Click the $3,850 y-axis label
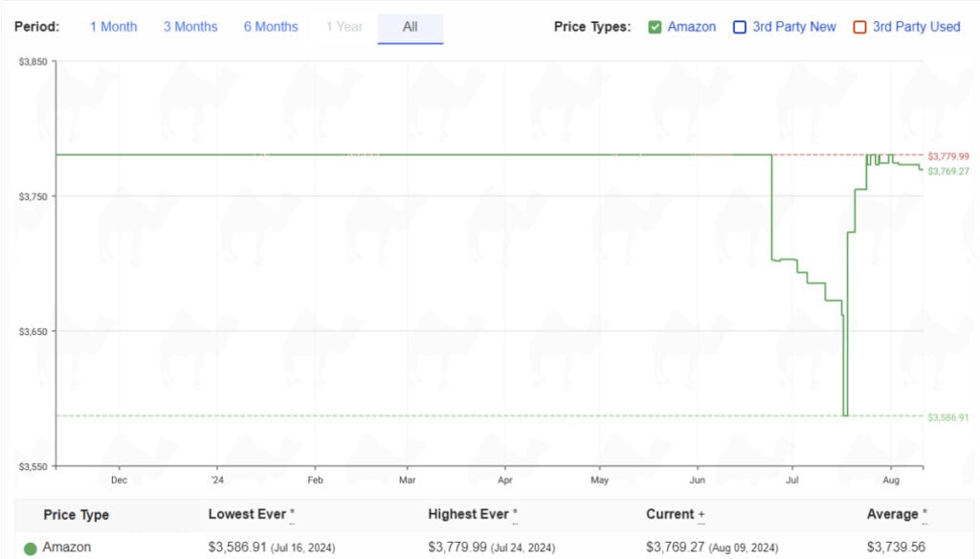Viewport: 980px width, 559px height. click(x=33, y=62)
